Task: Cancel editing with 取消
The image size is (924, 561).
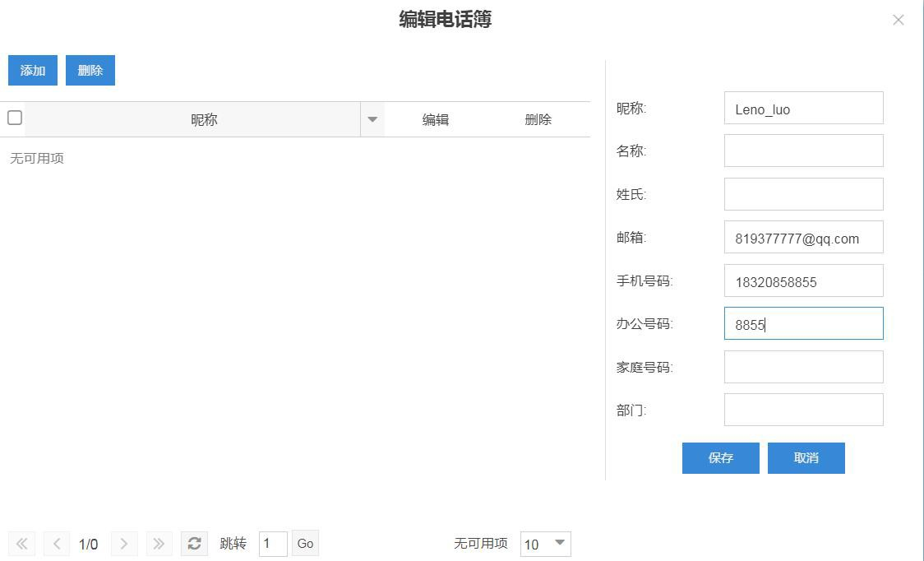Action: point(806,458)
